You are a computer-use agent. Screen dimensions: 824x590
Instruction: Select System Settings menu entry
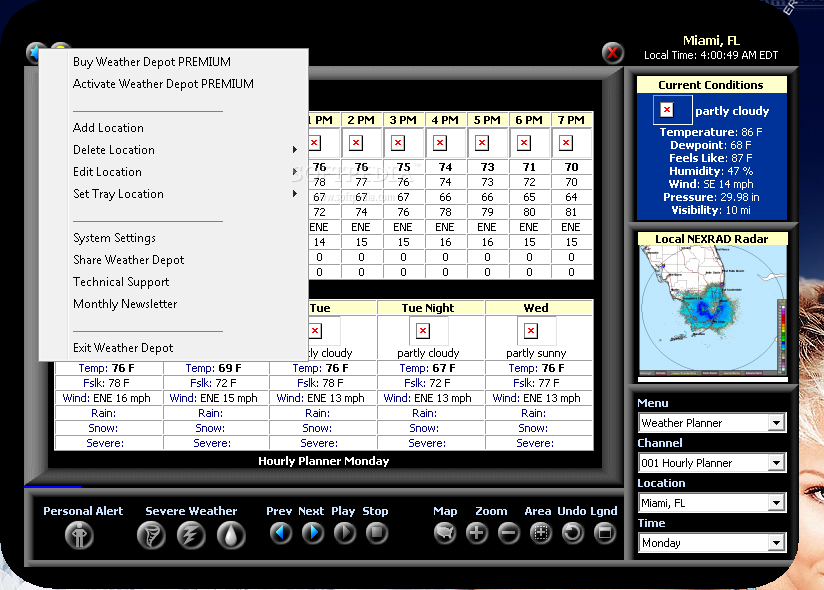click(115, 238)
